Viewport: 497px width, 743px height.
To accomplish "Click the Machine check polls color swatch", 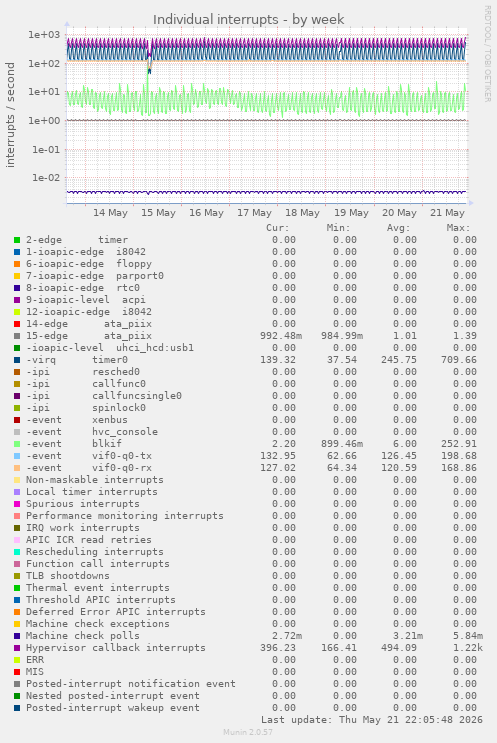I will click(17, 636).
